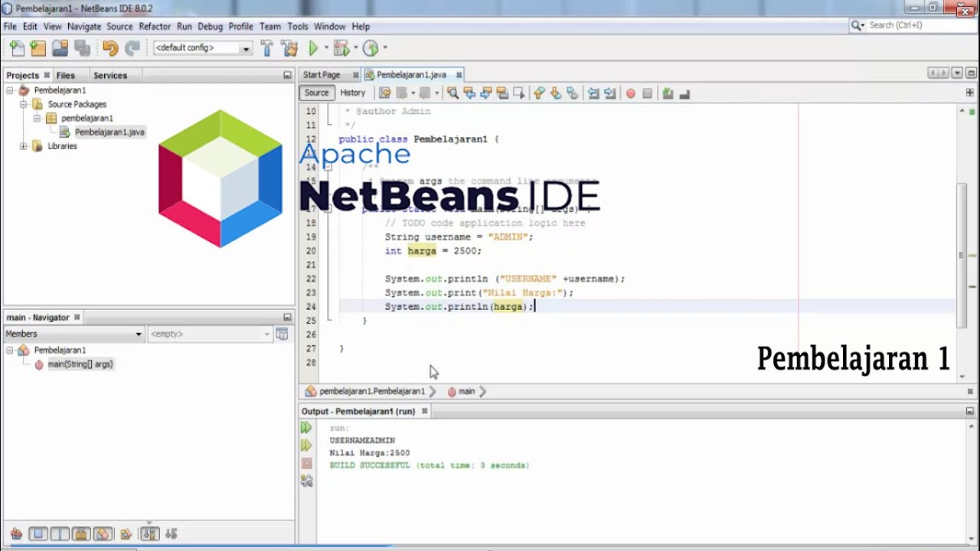980x551 pixels.
Task: Open Output panel settings wrench icon
Action: tap(306, 481)
